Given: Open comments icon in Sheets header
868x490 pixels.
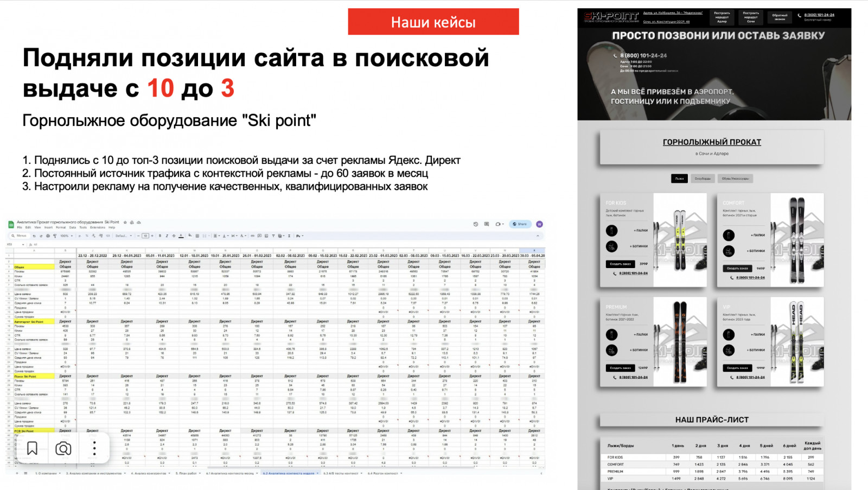Looking at the screenshot, I should pyautogui.click(x=487, y=224).
